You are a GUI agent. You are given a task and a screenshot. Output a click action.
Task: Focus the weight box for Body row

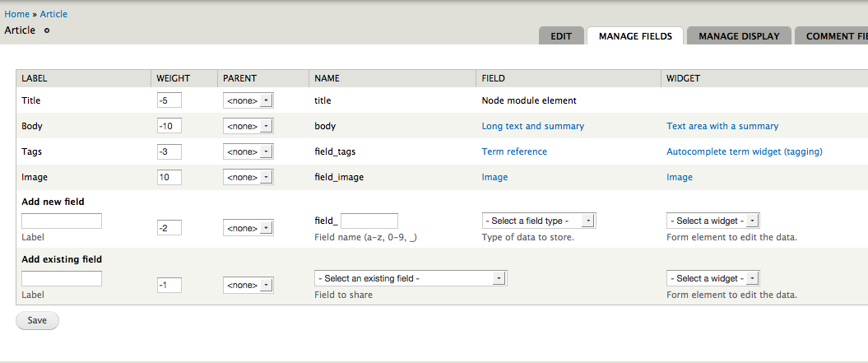[169, 127]
